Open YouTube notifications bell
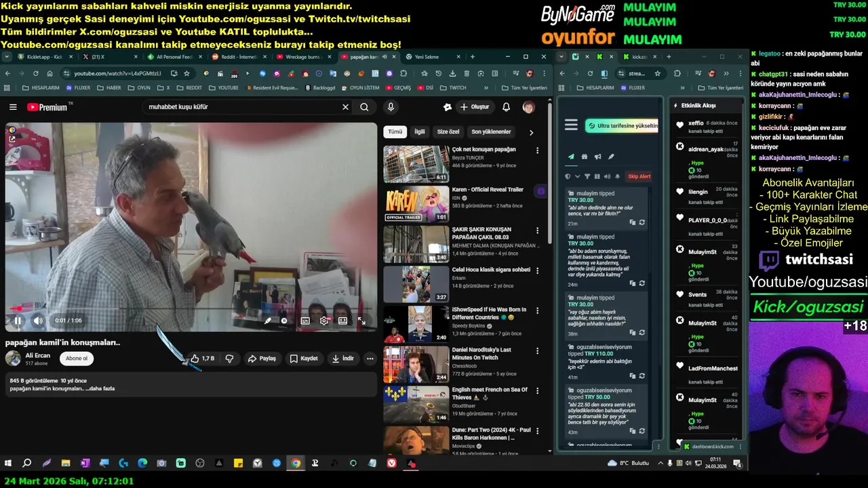This screenshot has width=868, height=488. click(x=506, y=107)
